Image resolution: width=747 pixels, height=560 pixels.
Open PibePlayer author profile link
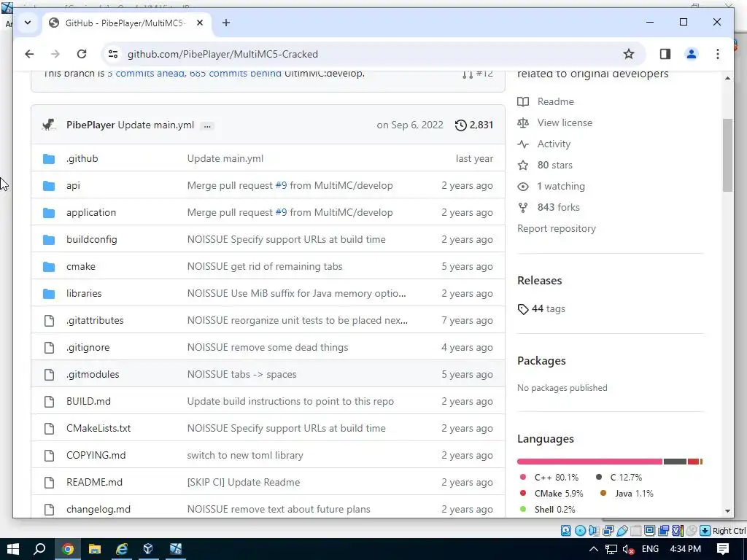click(90, 125)
